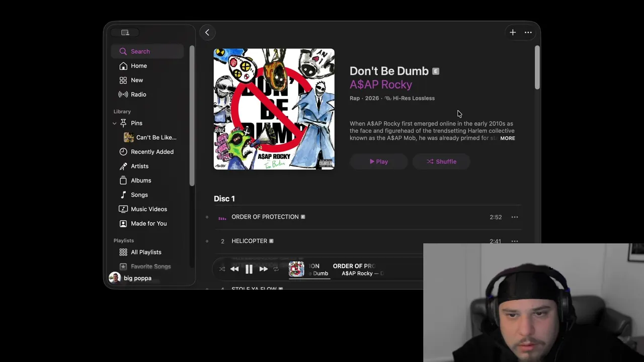Click the big poppa avatar picture

(x=115, y=278)
